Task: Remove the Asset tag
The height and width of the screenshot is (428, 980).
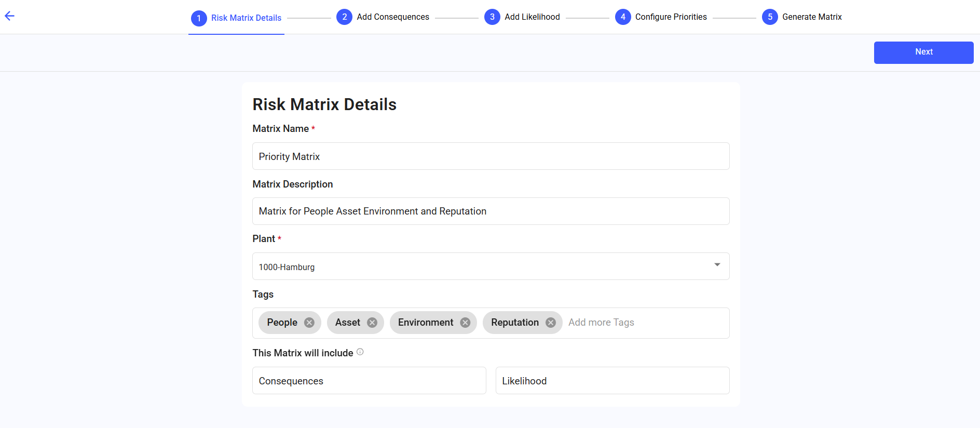Action: tap(372, 323)
